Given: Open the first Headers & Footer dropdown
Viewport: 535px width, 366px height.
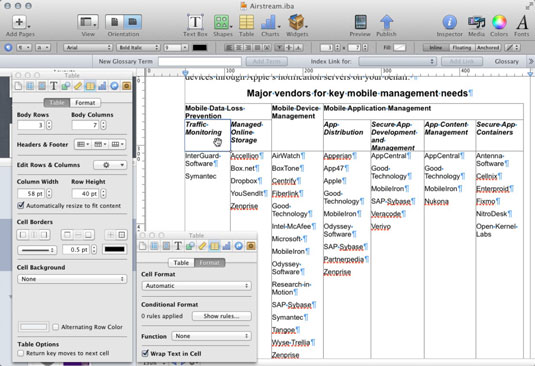Looking at the screenshot, I should [83, 144].
